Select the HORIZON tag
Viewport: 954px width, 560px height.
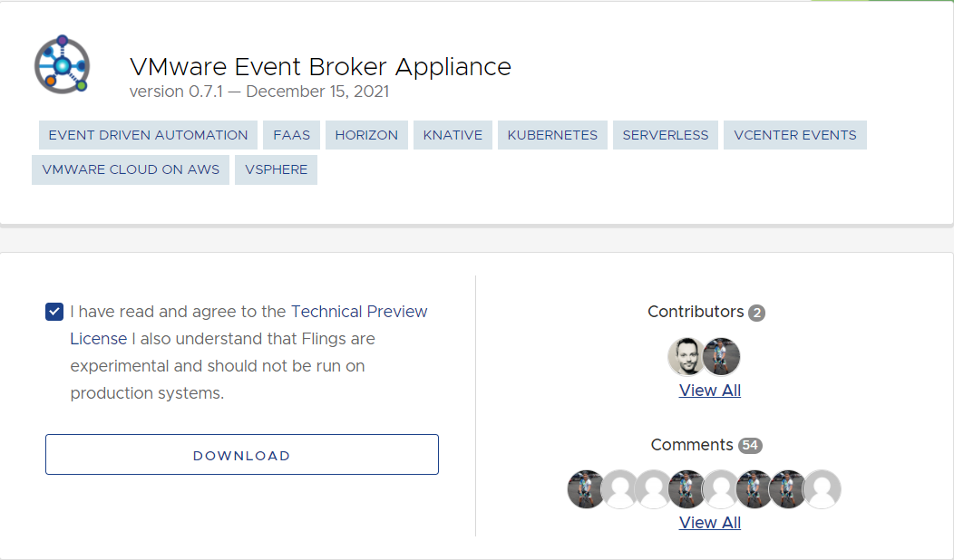tap(366, 135)
